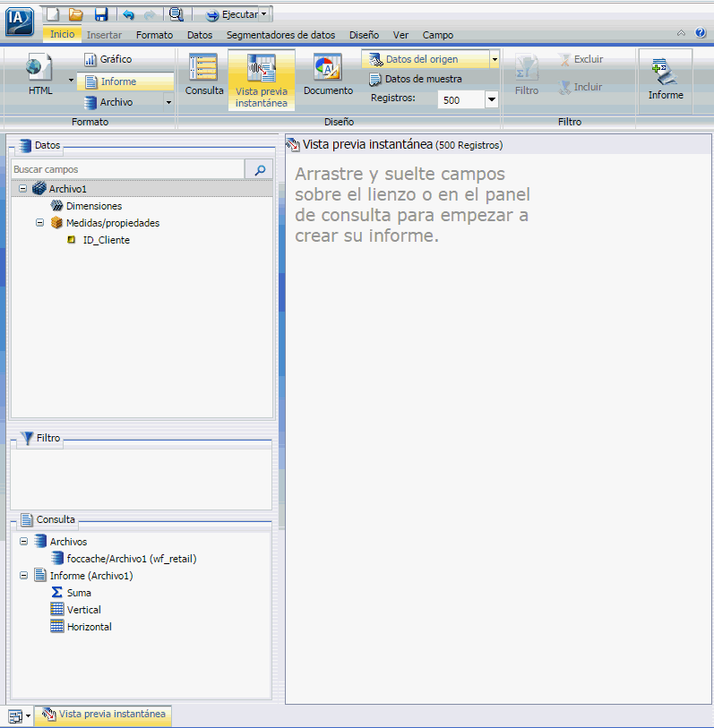Open help via question mark icon
The image size is (714, 728).
701,32
